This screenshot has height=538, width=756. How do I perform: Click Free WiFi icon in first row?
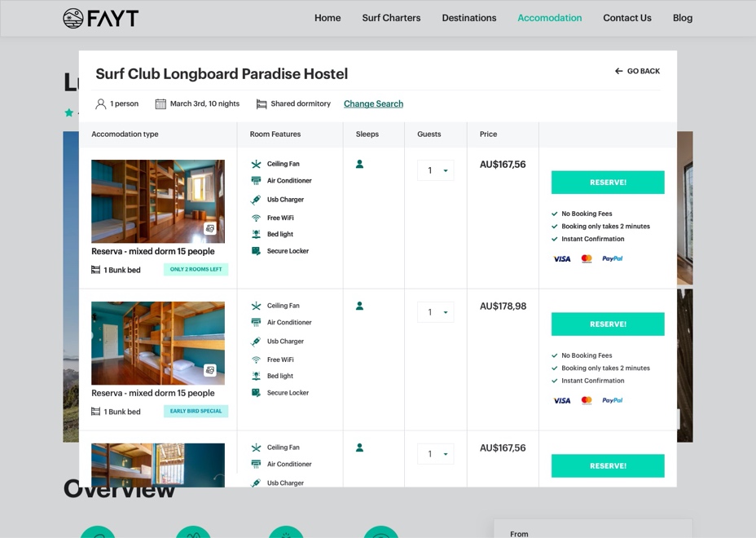click(256, 218)
